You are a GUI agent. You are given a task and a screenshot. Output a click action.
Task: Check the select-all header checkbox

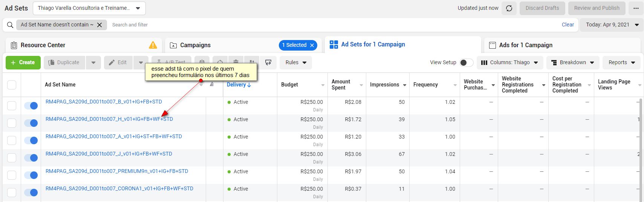point(12,85)
